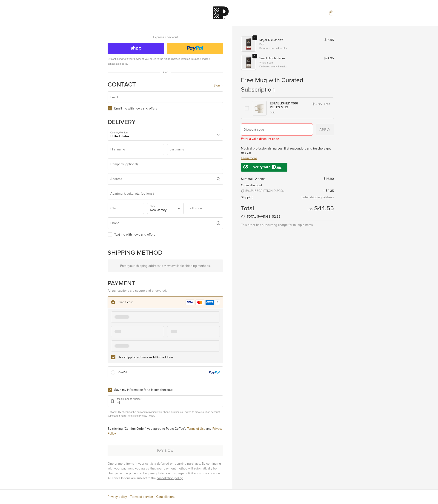Uncheck Email me with news and offers
Screen dimensions: 438x504
pyautogui.click(x=110, y=108)
